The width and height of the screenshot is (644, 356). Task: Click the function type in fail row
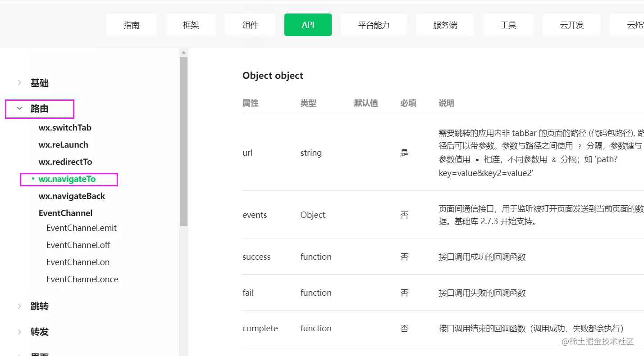point(316,293)
